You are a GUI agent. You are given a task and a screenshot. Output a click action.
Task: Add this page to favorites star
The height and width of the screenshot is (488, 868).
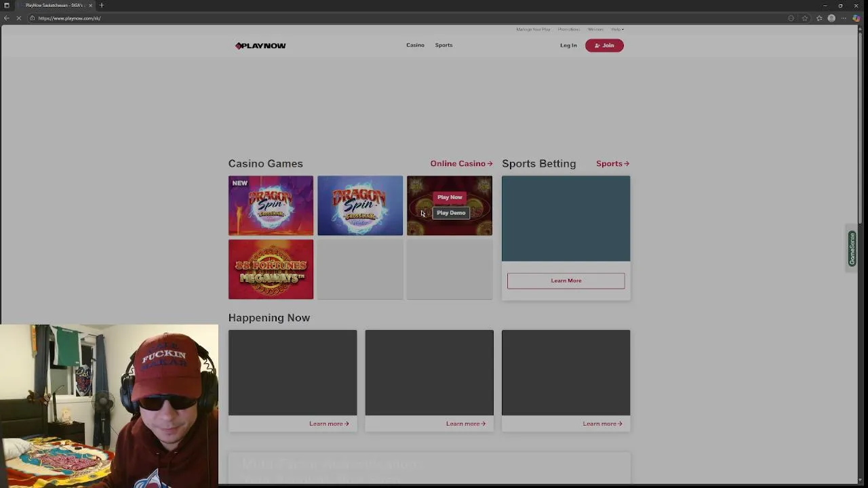click(805, 18)
